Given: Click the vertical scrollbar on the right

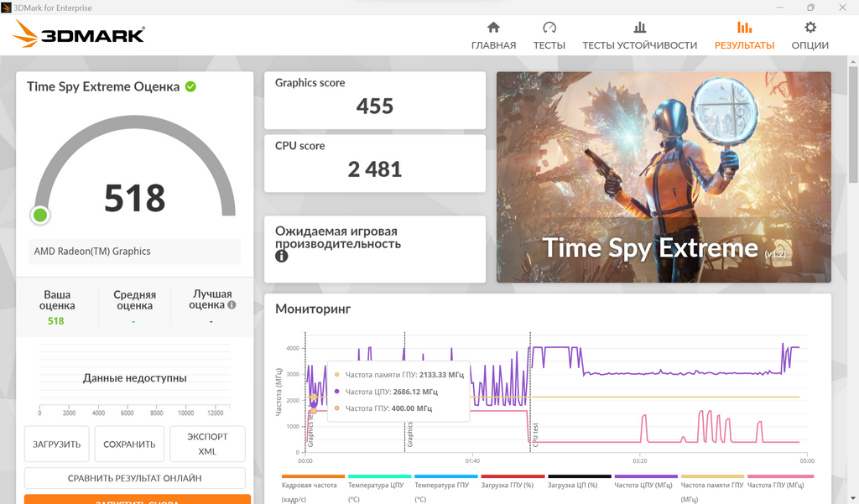Looking at the screenshot, I should [853, 168].
